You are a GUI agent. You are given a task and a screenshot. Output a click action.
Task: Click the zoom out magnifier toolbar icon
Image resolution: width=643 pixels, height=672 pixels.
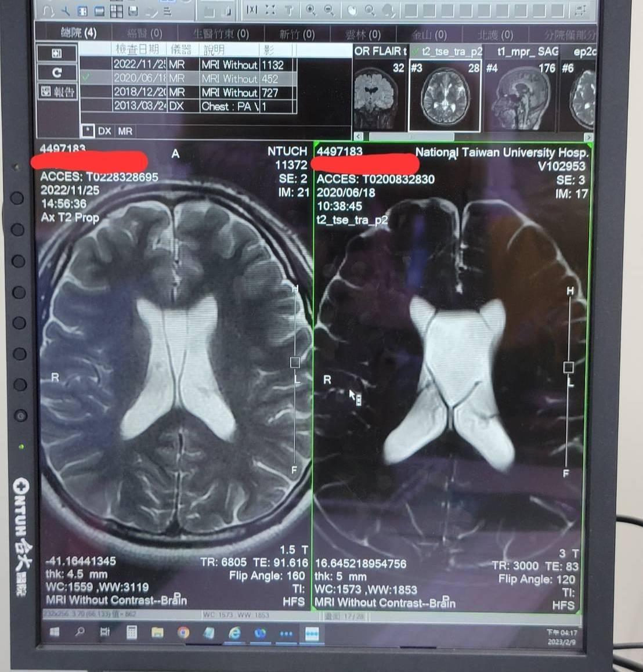pos(329,10)
